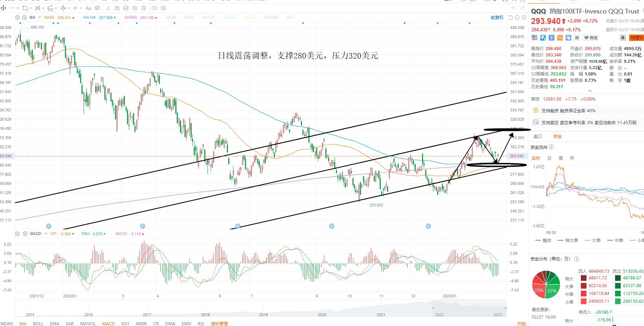644x326 pixels.
Task: Show info for 资金流向
Action: (x=551, y=147)
